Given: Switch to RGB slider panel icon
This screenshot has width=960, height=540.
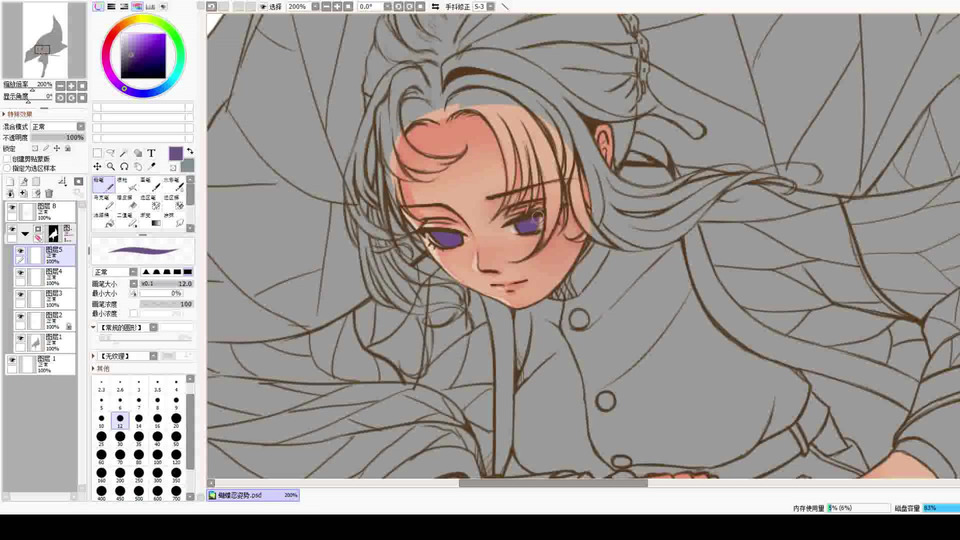Looking at the screenshot, I should coord(111,7).
